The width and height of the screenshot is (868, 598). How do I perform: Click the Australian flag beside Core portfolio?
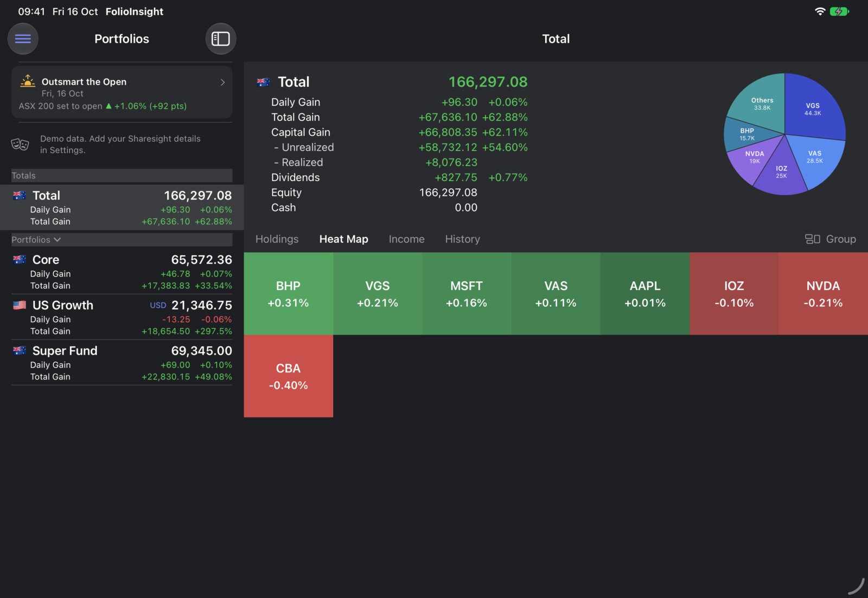pyautogui.click(x=20, y=260)
